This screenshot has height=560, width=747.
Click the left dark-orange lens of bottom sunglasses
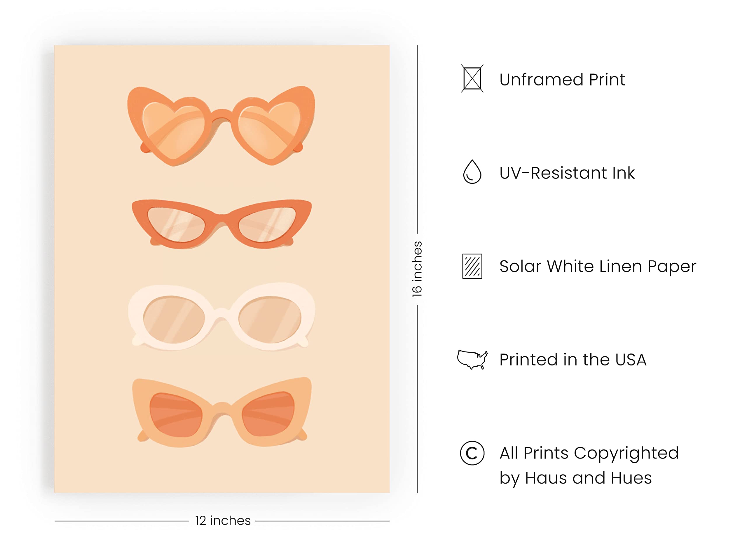(x=176, y=414)
